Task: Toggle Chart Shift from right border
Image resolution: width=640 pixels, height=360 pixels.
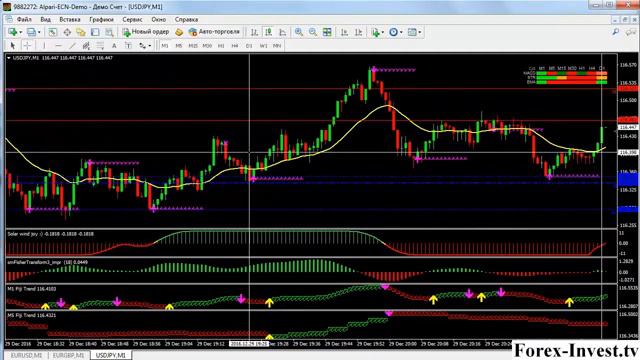Action: tap(358, 32)
